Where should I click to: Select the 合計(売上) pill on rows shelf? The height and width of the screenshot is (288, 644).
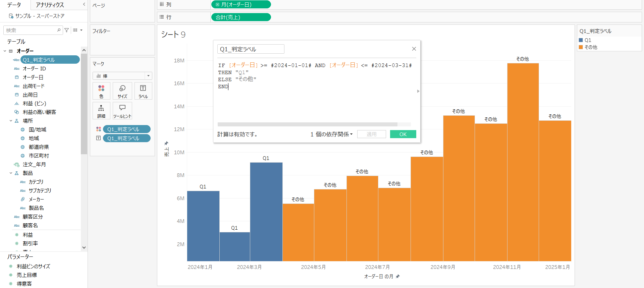coord(241,17)
